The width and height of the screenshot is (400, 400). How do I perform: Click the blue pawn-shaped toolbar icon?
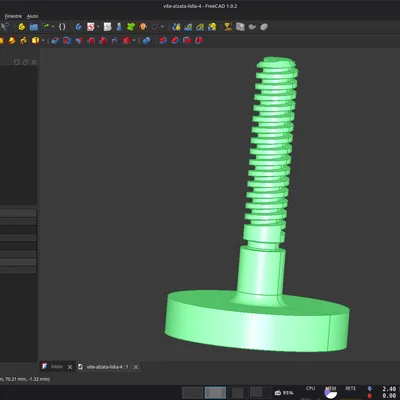(119, 27)
